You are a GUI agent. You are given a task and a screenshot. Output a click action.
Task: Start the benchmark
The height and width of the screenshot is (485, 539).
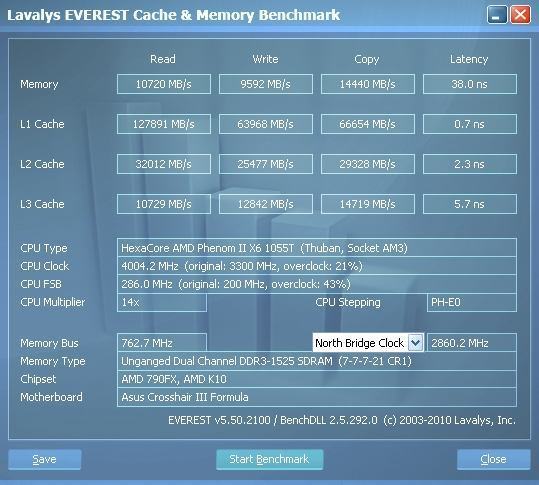[x=270, y=459]
